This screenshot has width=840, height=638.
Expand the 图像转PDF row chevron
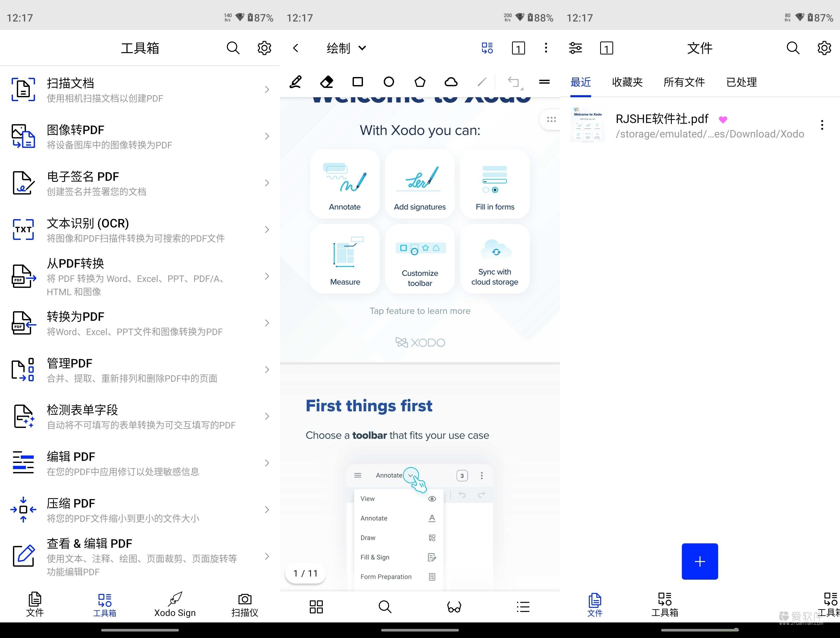click(x=267, y=136)
